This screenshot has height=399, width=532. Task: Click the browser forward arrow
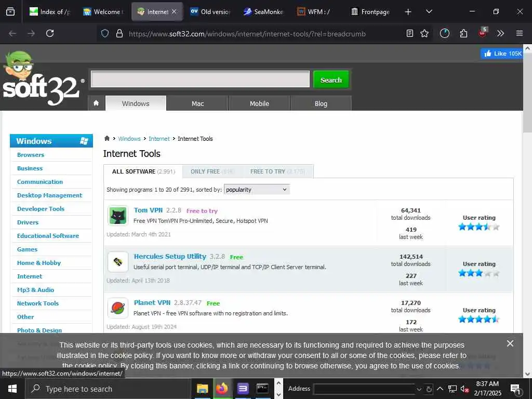31,33
